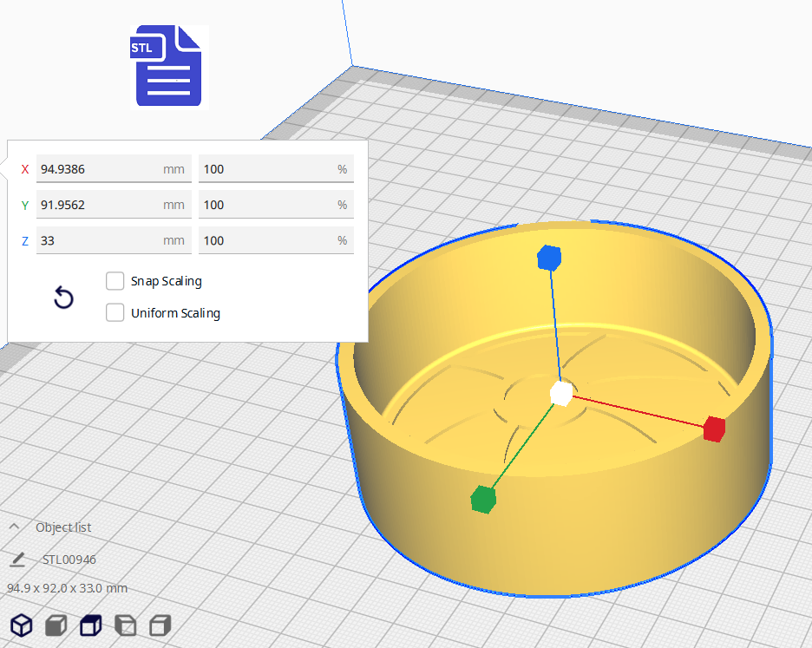This screenshot has width=812, height=648.
Task: Click the green Y-axis scale handle
Action: (x=483, y=500)
